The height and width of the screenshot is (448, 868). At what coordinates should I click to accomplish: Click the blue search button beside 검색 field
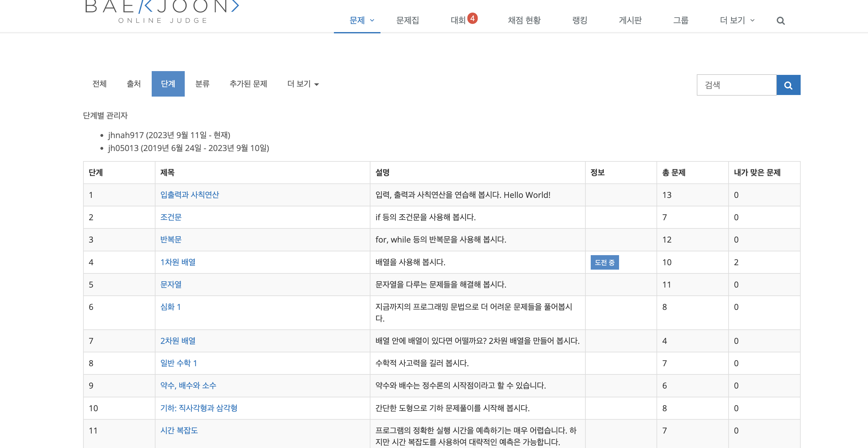click(788, 85)
